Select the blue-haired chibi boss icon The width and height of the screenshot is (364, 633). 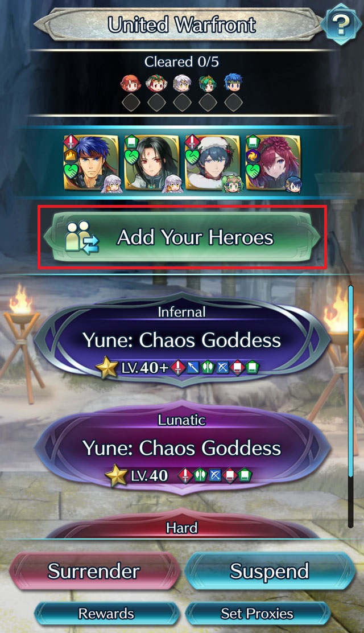point(233,84)
